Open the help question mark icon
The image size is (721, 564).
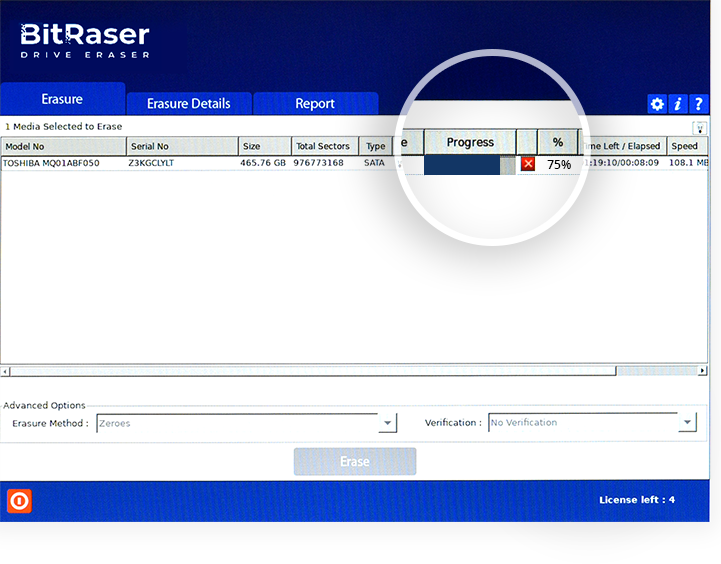[x=698, y=104]
